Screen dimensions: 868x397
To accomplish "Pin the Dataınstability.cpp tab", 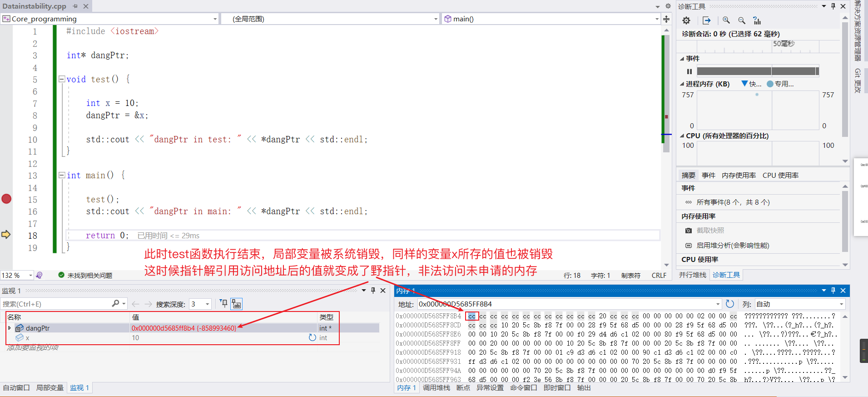I will 75,6.
